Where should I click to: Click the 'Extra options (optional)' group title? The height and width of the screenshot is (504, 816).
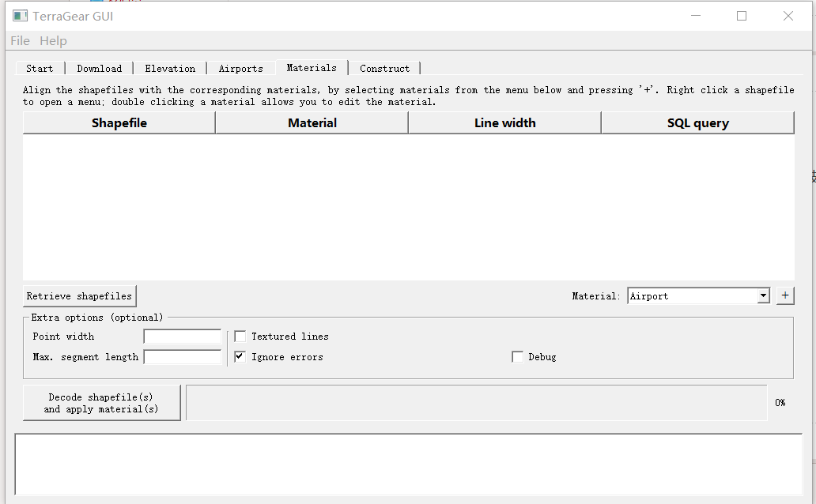click(x=96, y=318)
